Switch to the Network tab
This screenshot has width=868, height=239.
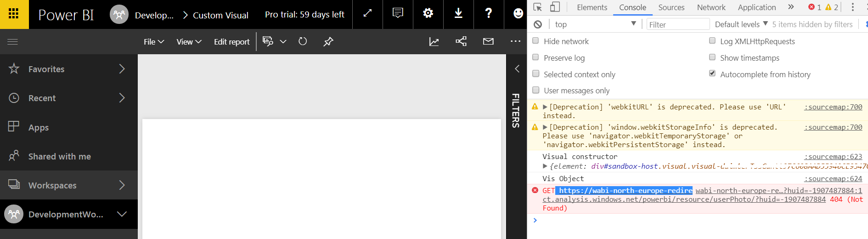click(711, 7)
